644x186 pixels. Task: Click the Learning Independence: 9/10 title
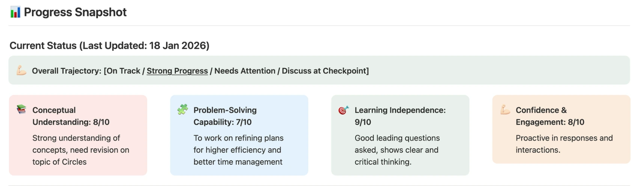[400, 116]
